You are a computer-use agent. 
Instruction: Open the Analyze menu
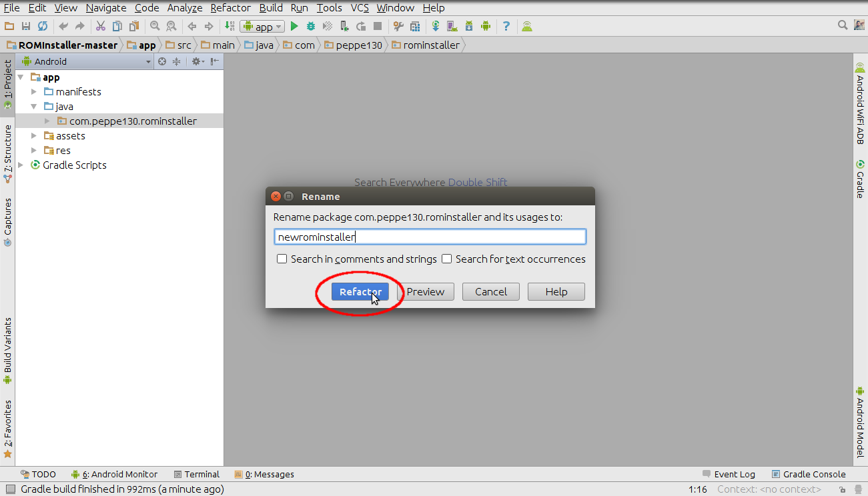point(185,8)
